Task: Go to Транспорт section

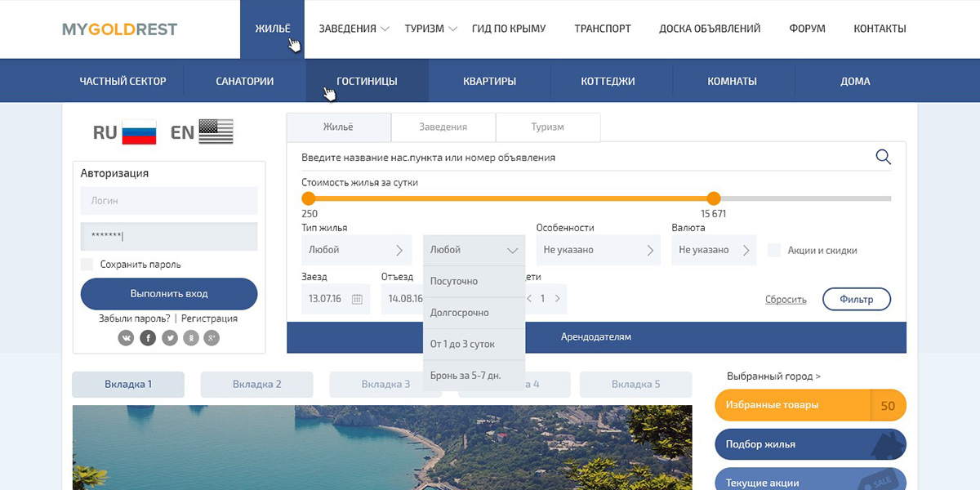Action: (x=603, y=29)
